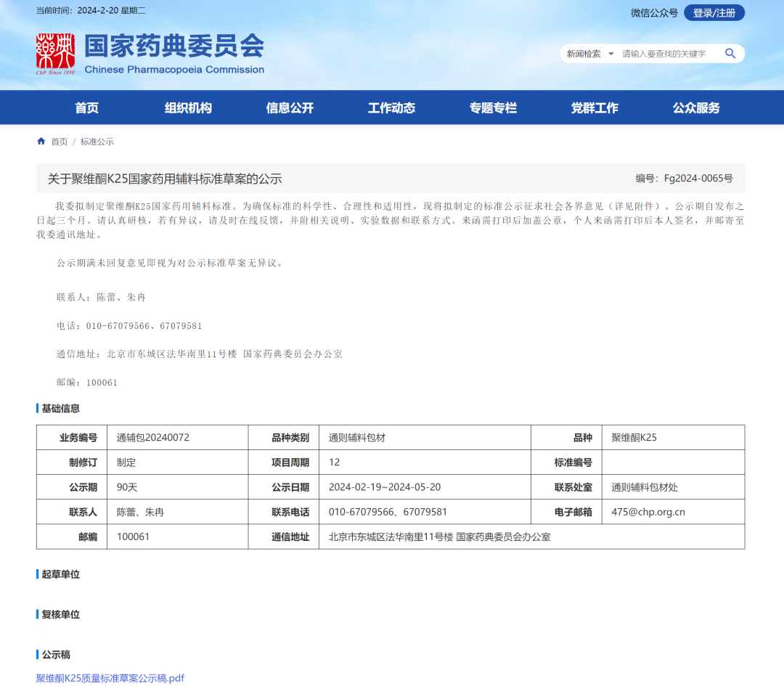Open the 工作动态 navigation menu
The height and width of the screenshot is (689, 784).
[391, 107]
